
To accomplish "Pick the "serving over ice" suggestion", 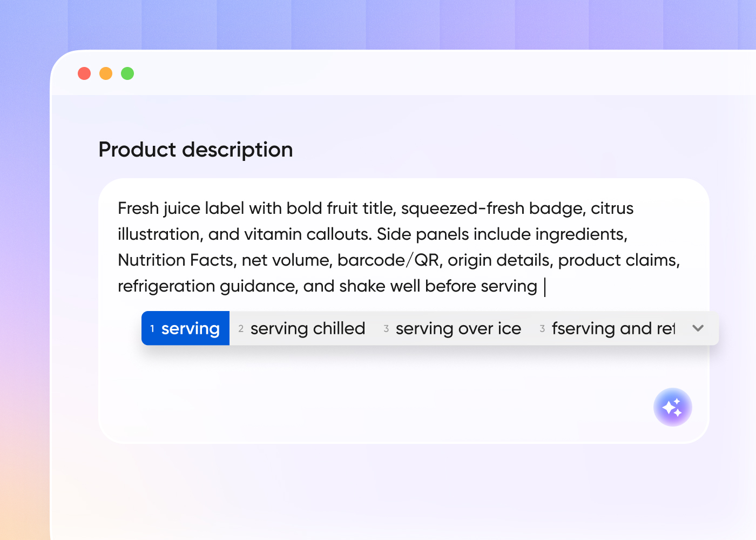I will click(458, 328).
